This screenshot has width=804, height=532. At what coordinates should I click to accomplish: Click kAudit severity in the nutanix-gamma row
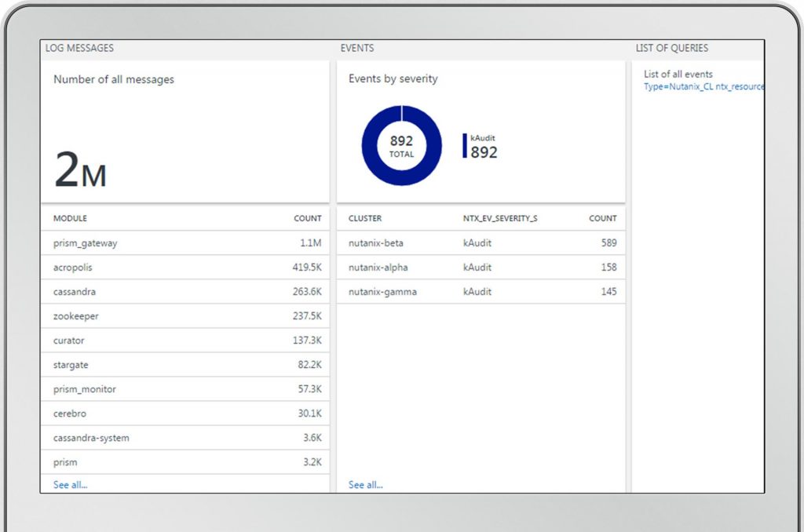[477, 292]
